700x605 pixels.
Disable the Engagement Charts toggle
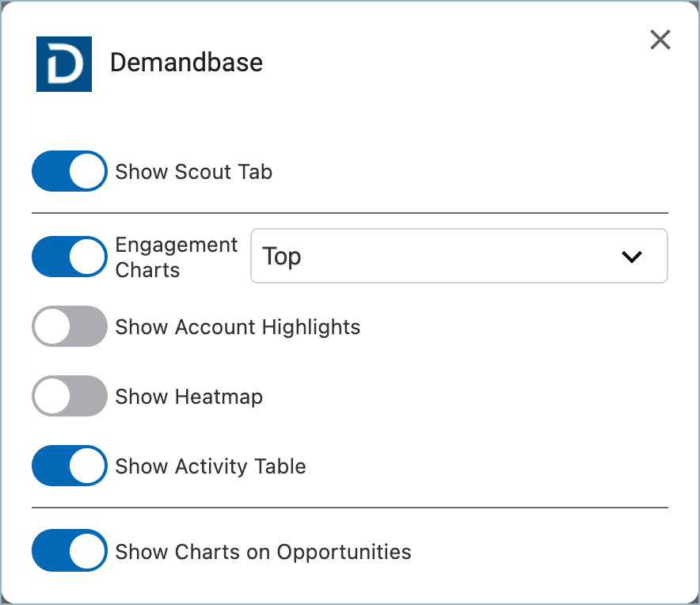pos(70,257)
